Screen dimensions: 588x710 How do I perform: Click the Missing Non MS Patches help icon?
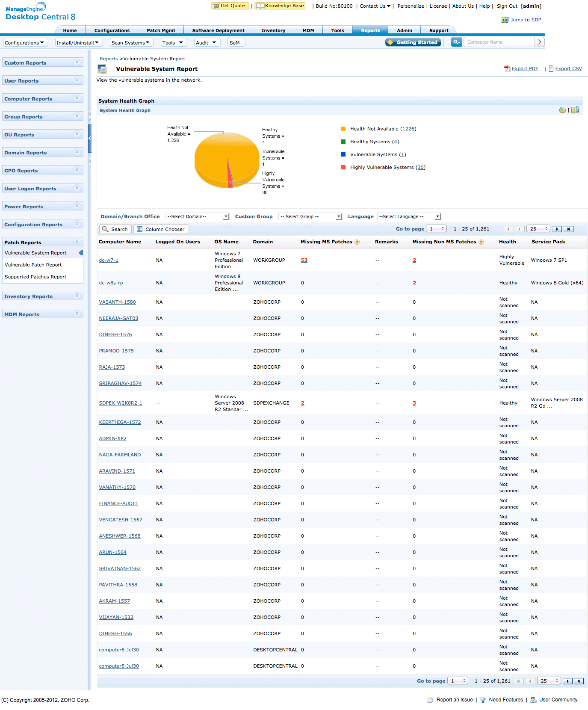(x=481, y=242)
